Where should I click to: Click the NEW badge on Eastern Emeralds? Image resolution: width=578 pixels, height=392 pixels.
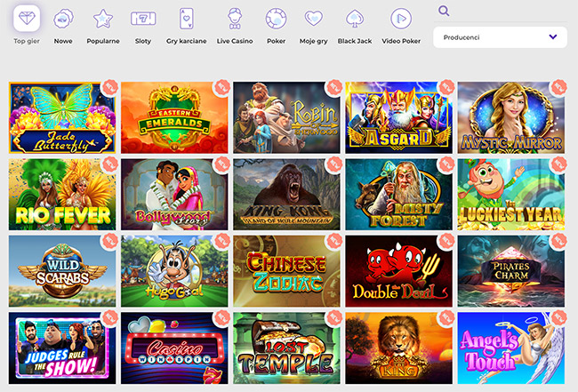tap(222, 88)
